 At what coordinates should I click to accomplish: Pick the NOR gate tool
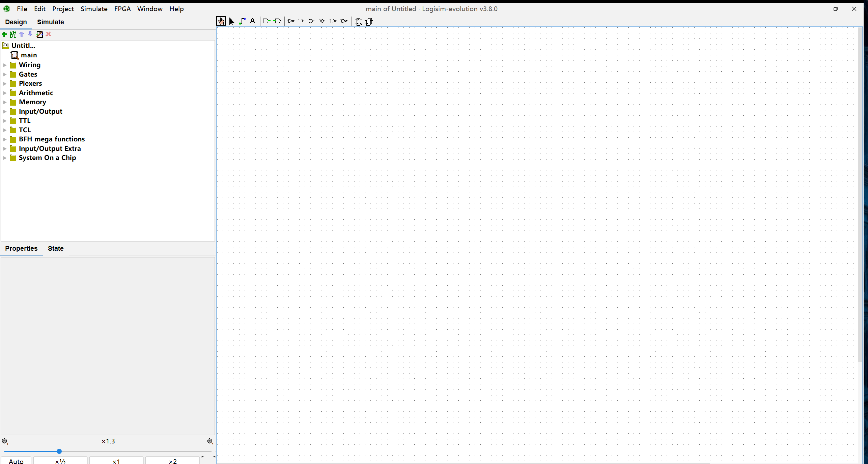344,21
